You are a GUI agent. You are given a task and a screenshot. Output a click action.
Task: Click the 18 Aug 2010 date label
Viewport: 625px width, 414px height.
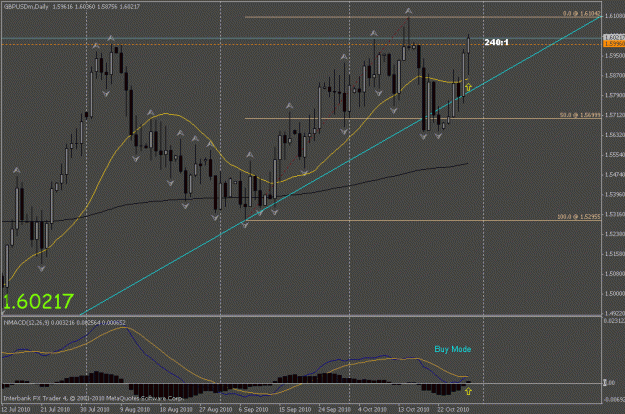coord(176,409)
